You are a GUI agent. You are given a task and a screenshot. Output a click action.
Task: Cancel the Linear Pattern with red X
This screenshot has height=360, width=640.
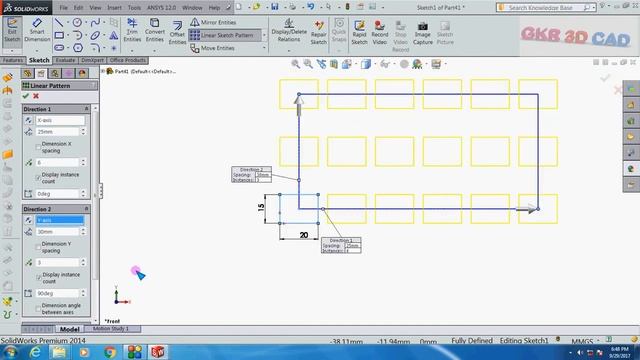36,96
